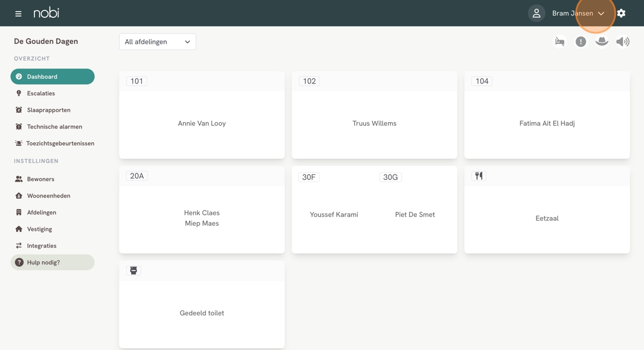
Task: Open Escalaties in the sidebar
Action: point(41,93)
